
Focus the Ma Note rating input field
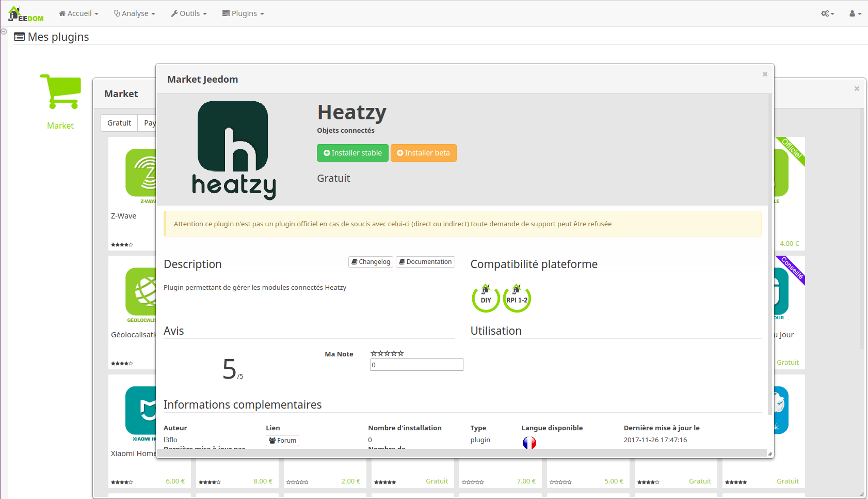click(417, 365)
